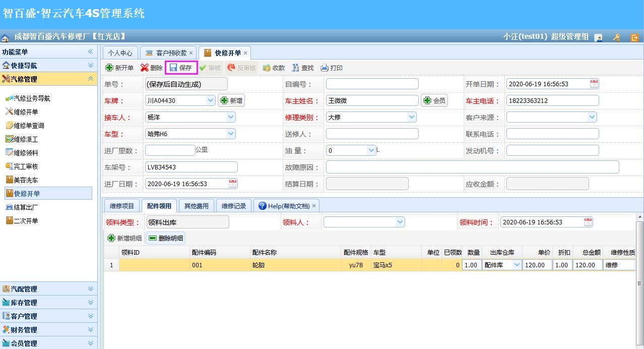Add a detail row with 新增明细
The width and height of the screenshot is (644, 349).
tap(125, 238)
